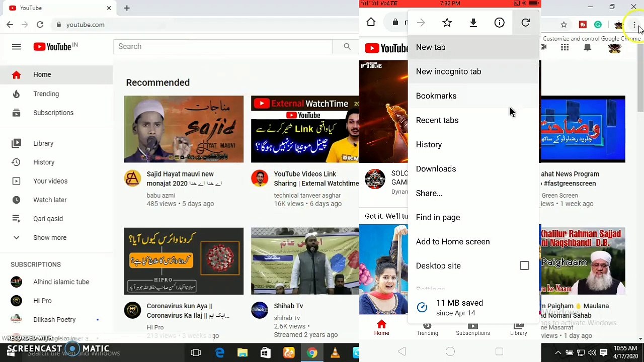Tap refresh icon in mobile menu

(x=525, y=23)
